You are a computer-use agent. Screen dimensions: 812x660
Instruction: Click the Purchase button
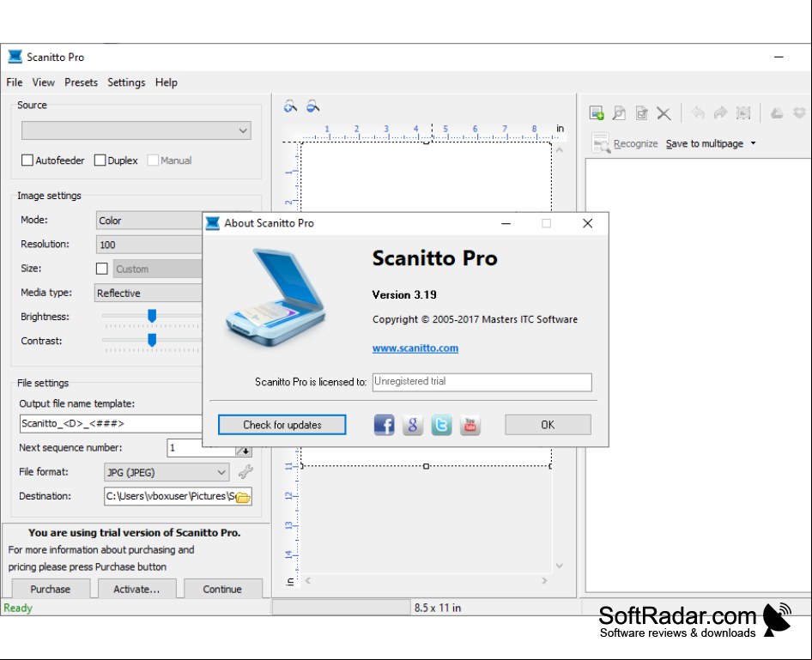click(51, 589)
